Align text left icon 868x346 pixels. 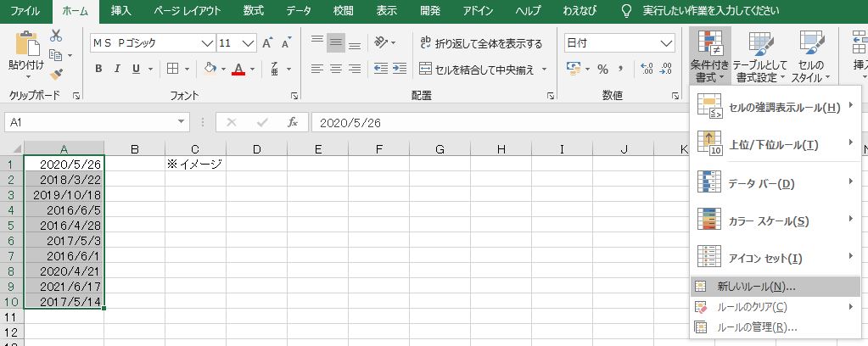point(316,70)
